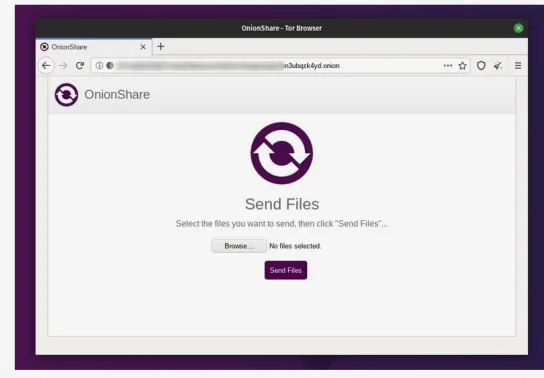Click the forward navigation arrow
The height and width of the screenshot is (378, 544).
[63, 66]
